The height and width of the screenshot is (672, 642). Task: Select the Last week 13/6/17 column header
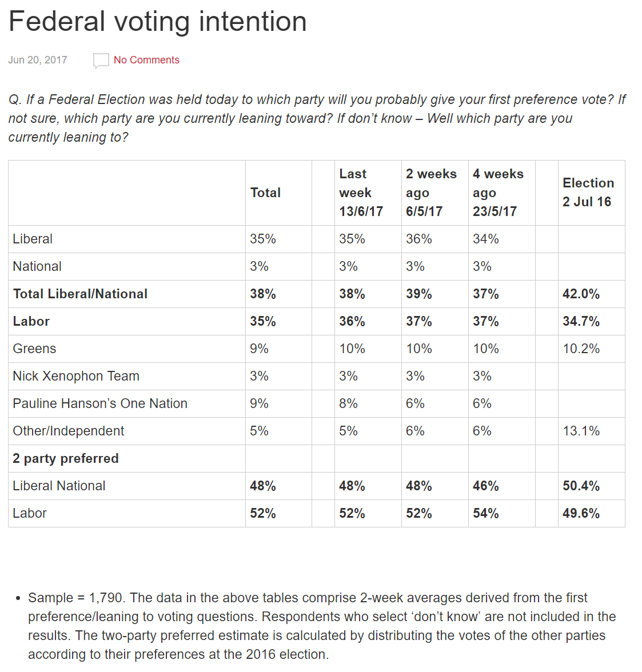tap(361, 193)
